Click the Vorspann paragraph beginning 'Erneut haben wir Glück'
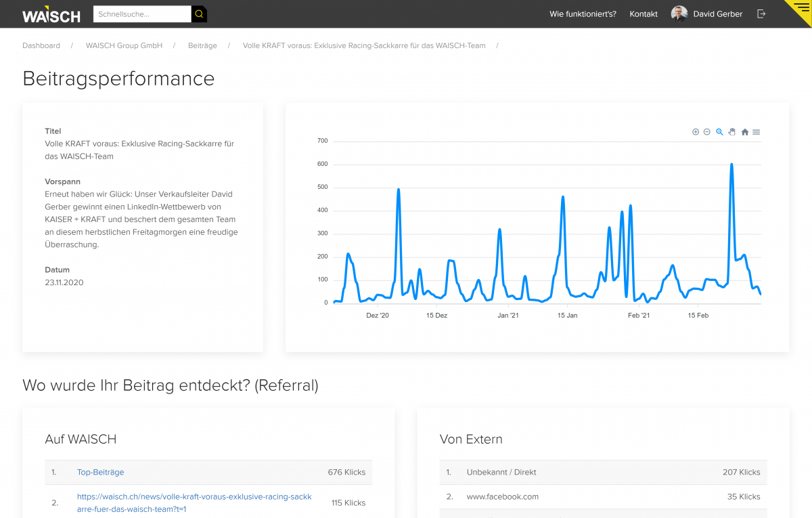 point(141,219)
